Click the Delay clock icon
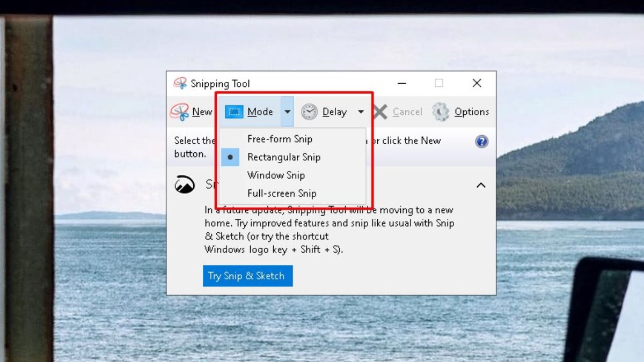The image size is (644, 362). point(309,112)
